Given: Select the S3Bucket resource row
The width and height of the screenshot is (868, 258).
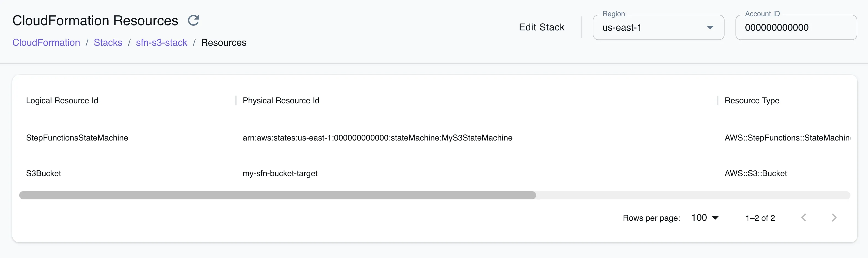Looking at the screenshot, I should [x=43, y=173].
